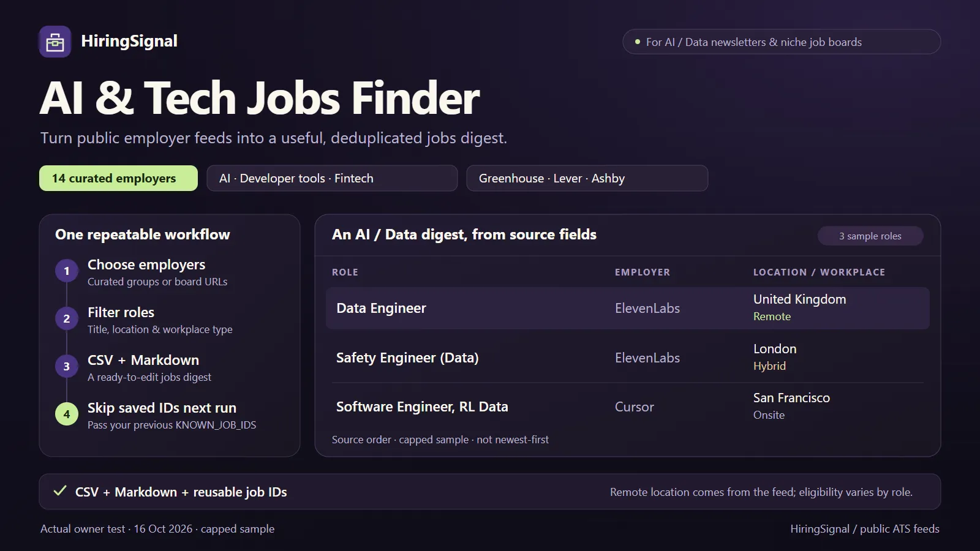The height and width of the screenshot is (551, 980).
Task: Click the Onsite workplace label
Action: (x=769, y=415)
